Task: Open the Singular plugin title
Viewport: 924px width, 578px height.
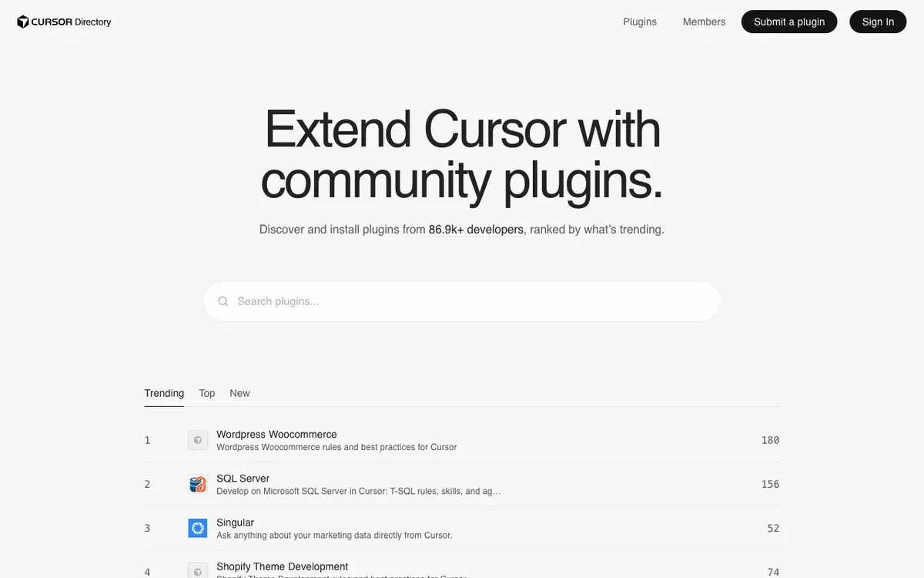Action: pos(235,522)
